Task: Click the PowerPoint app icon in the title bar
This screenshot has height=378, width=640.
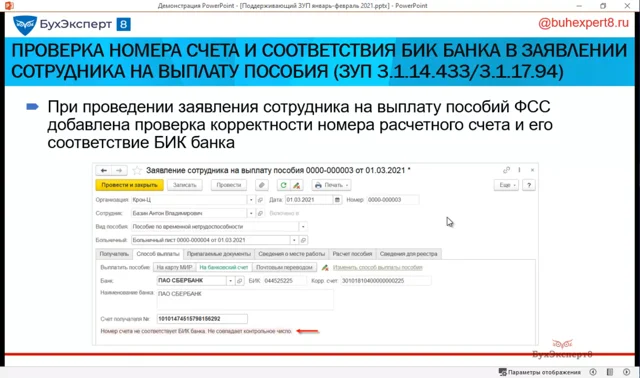Action: tap(9, 5)
